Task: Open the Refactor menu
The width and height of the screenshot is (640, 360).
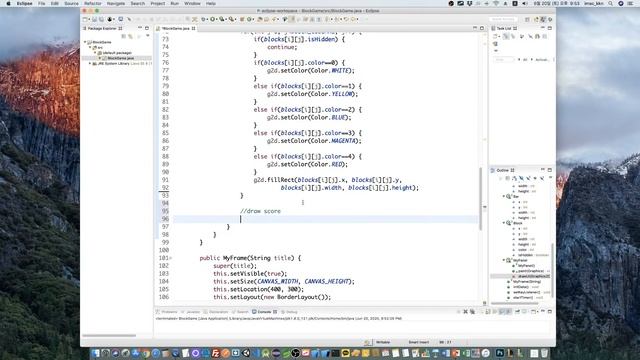Action: pos(93,3)
